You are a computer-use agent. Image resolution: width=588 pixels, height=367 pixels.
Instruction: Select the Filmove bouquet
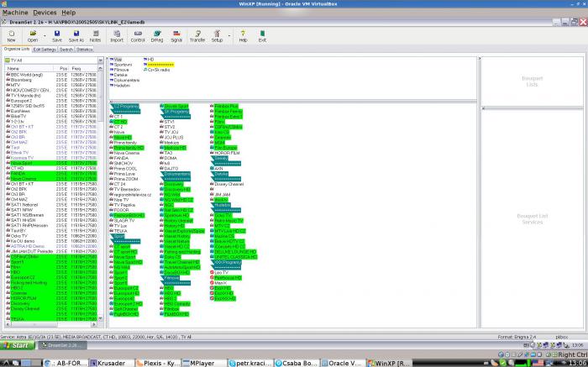pos(119,70)
